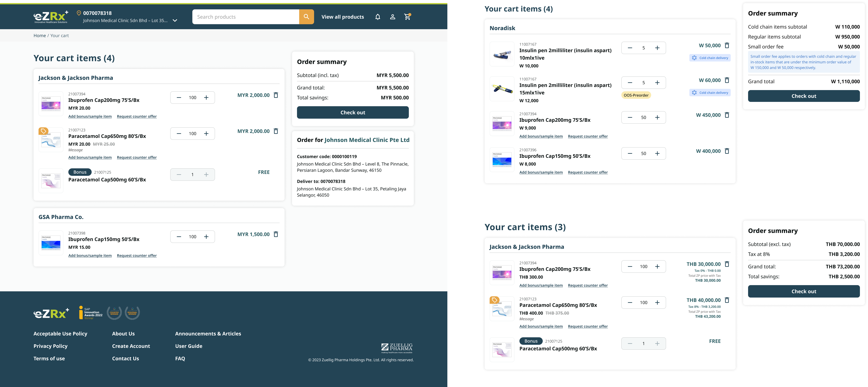Request counter offer for MYR Paracetamol Cap650mg
Image resolution: width=868 pixels, height=387 pixels.
click(137, 158)
